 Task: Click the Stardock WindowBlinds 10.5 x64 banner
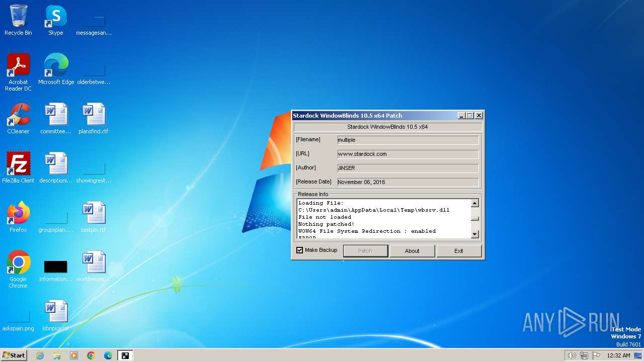click(387, 127)
